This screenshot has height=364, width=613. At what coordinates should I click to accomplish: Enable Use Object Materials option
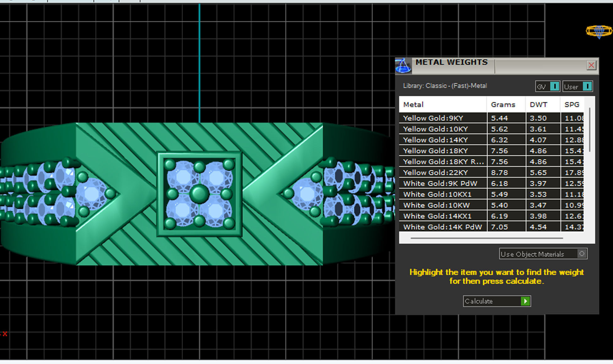coord(581,254)
